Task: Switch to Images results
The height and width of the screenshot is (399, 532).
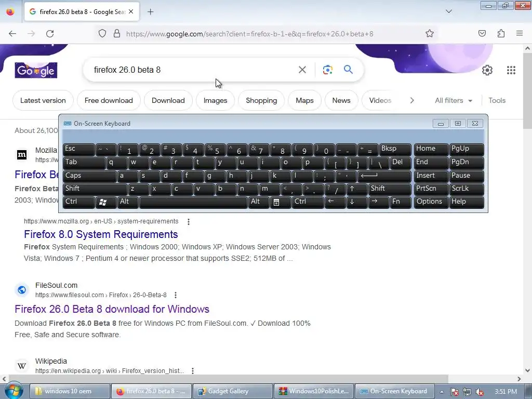Action: click(x=215, y=100)
